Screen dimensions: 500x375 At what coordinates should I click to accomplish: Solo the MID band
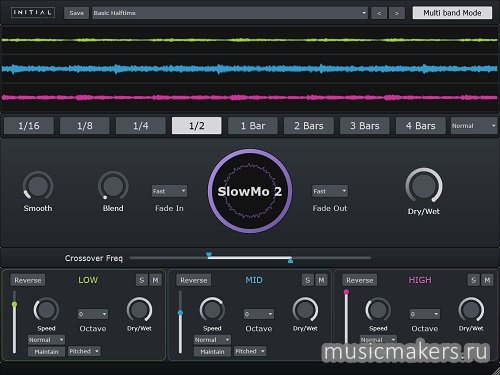click(x=308, y=280)
